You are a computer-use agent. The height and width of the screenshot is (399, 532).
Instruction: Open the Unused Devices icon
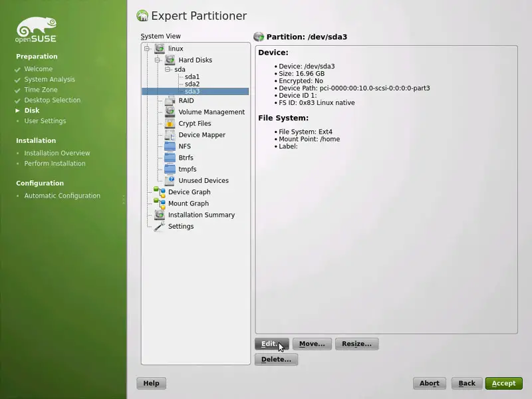click(170, 180)
